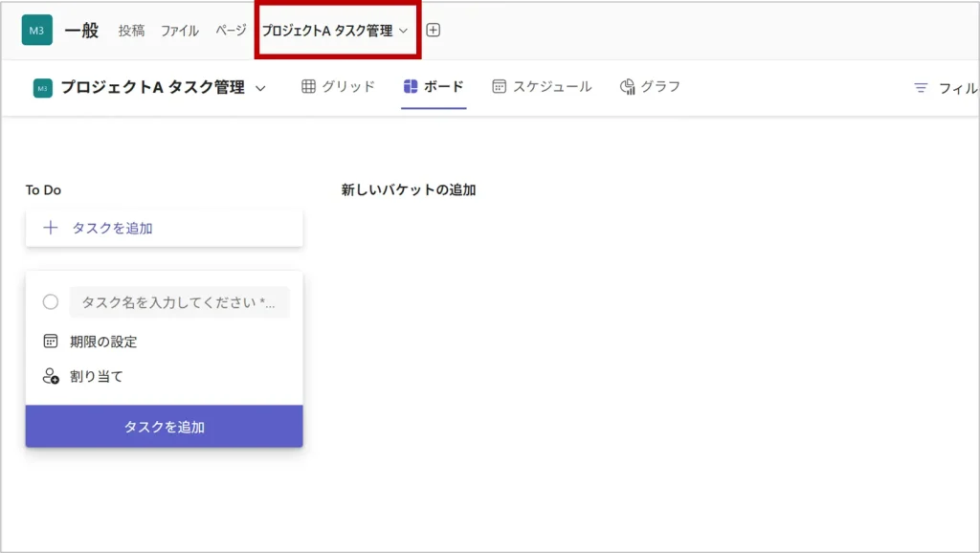Open the フィルター filter options
Viewport: 980px width, 553px height.
pyautogui.click(x=946, y=88)
